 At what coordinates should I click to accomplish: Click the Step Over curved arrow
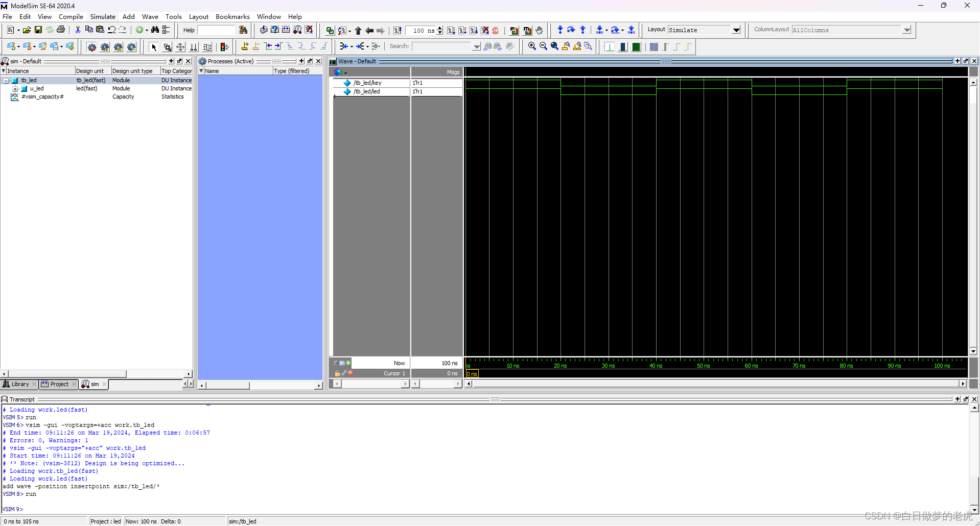pos(571,30)
